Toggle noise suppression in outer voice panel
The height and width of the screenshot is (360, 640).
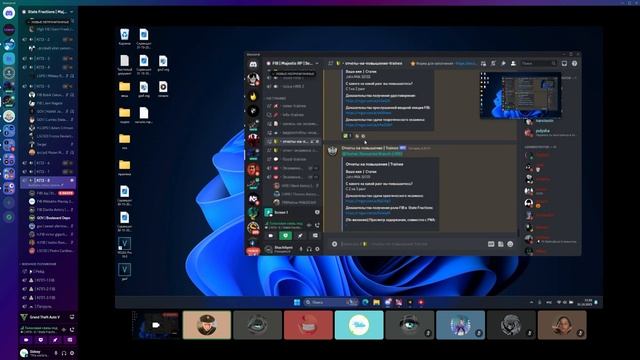[64, 329]
